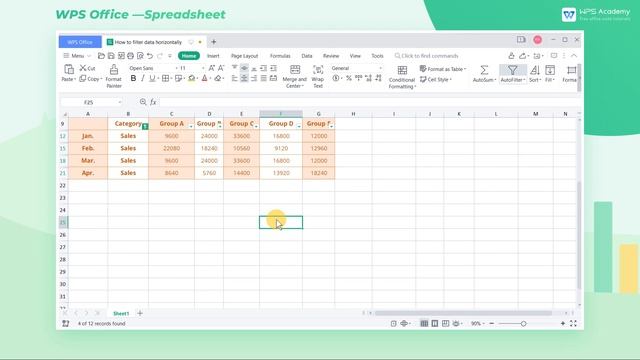
Task: Click the 'Click to find commands' search box
Action: pos(427,56)
